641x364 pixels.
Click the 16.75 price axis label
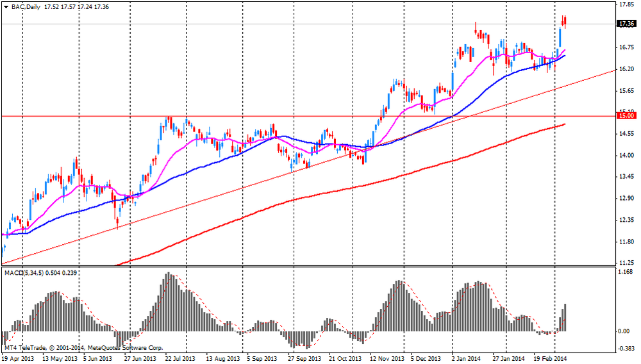[626, 47]
